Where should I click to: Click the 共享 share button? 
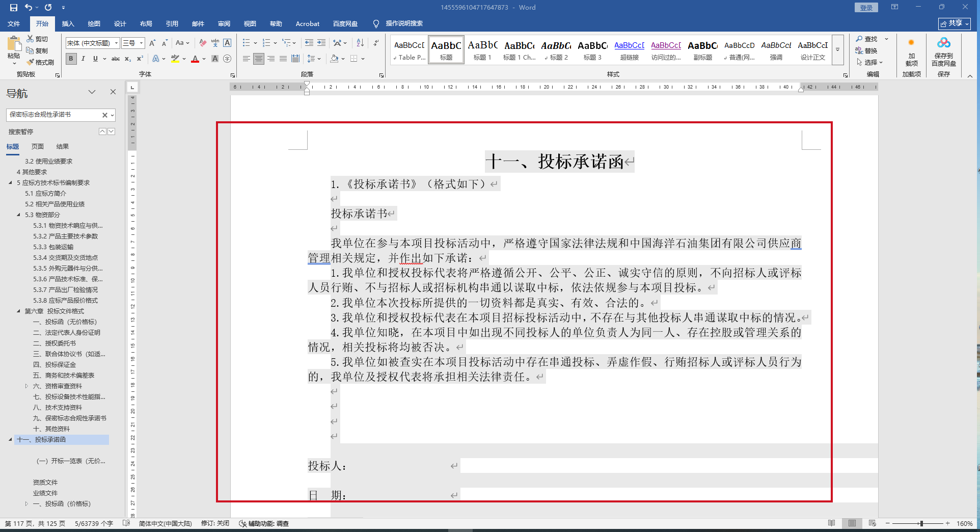955,23
